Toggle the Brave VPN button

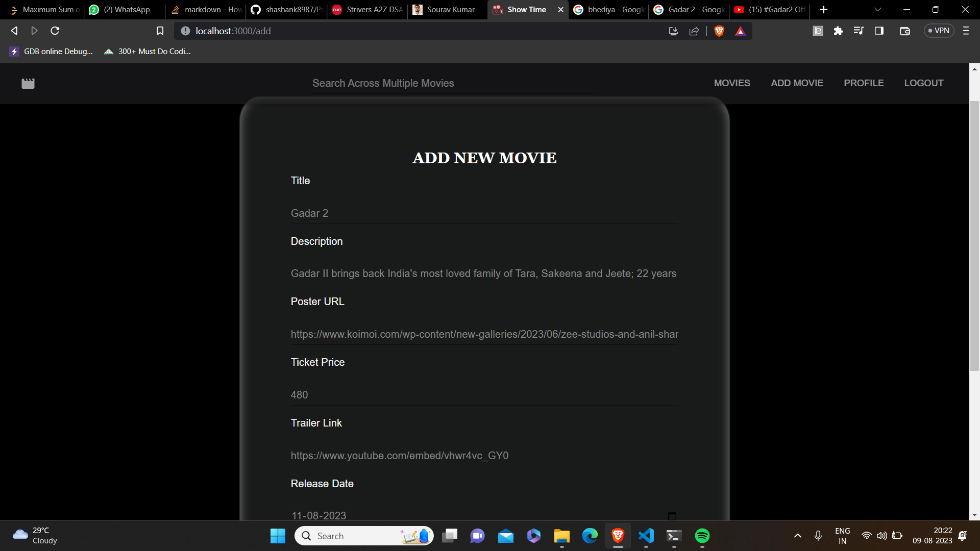click(x=939, y=31)
